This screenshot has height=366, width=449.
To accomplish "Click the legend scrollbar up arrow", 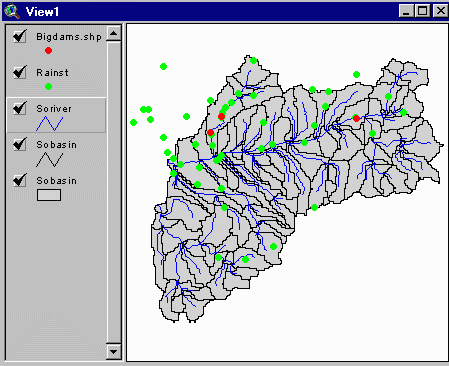I will (114, 33).
